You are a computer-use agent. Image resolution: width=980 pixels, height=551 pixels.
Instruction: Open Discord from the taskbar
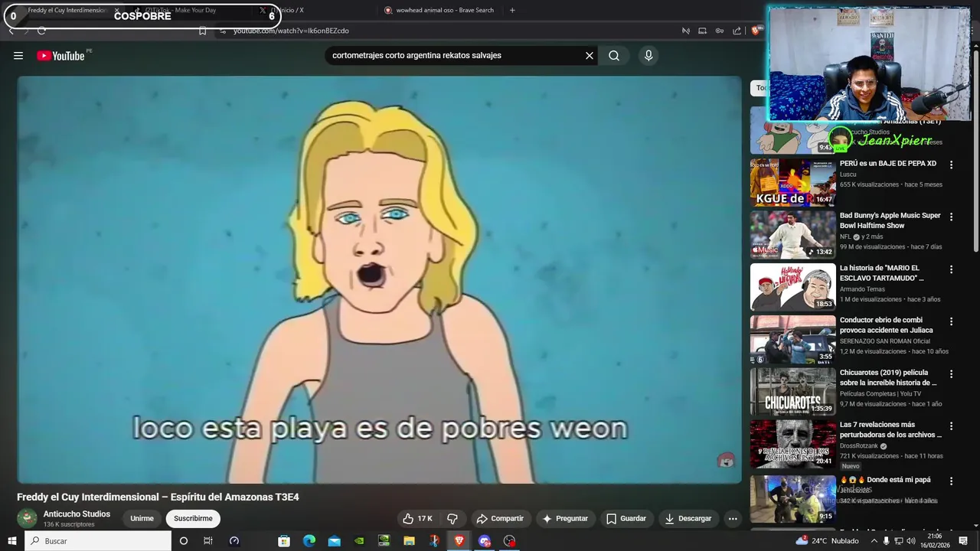coord(484,541)
